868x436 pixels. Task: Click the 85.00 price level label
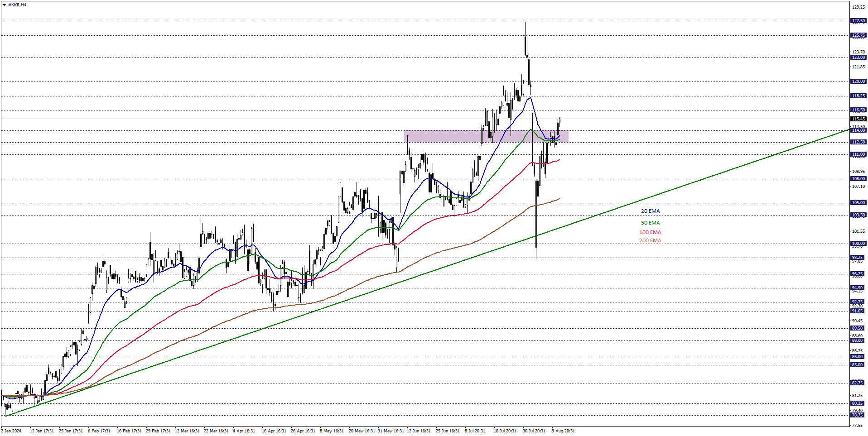click(858, 365)
